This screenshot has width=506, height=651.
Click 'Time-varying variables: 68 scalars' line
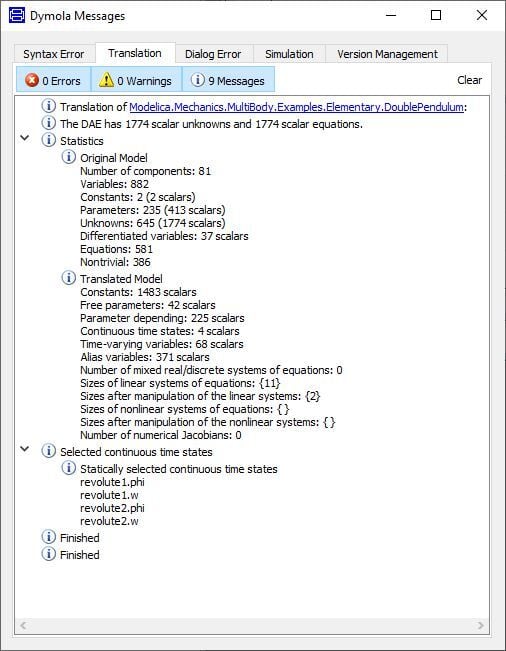coord(161,344)
